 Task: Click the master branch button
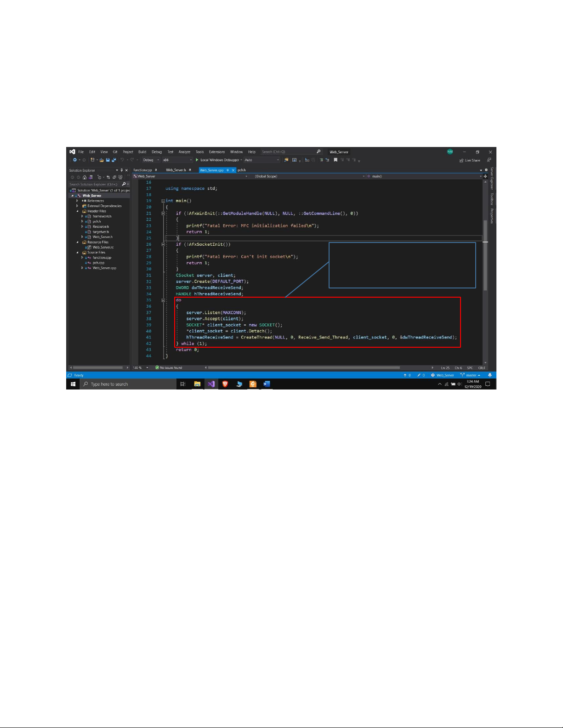click(471, 375)
